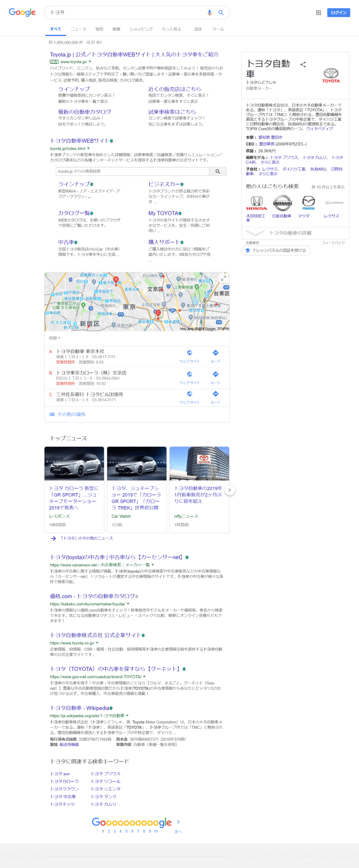Click the Honda logo thumbnail
This screenshot has height=868, width=359.
(x=257, y=203)
